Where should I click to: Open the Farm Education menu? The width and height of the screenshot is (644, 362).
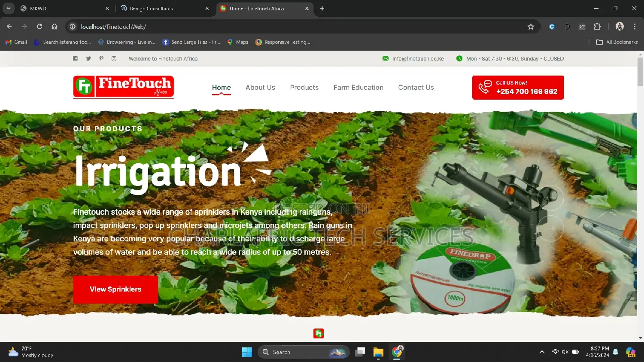(358, 88)
